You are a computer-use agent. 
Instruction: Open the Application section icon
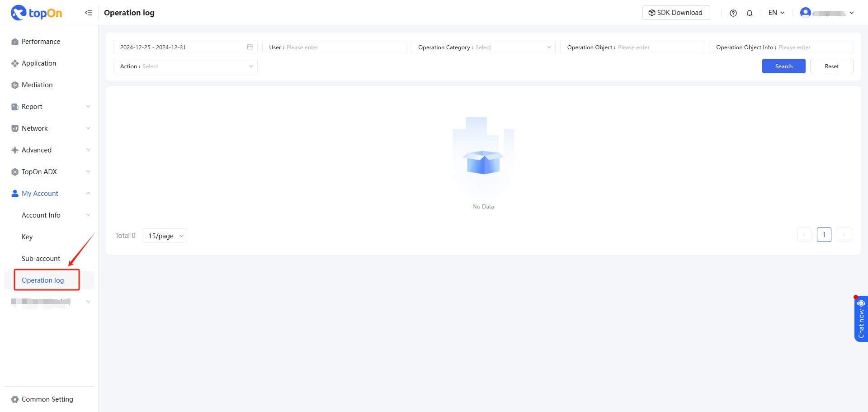pyautogui.click(x=14, y=63)
